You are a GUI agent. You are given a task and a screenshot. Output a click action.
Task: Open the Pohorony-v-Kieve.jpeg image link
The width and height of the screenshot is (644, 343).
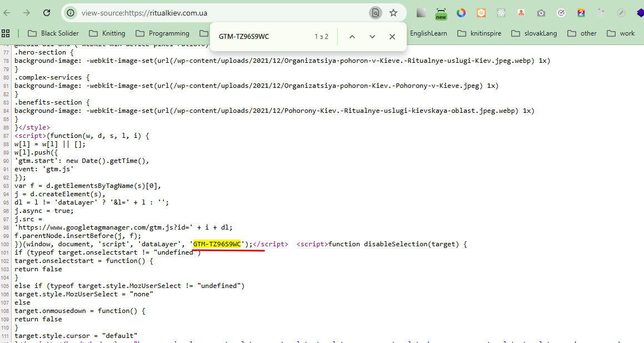click(x=326, y=86)
